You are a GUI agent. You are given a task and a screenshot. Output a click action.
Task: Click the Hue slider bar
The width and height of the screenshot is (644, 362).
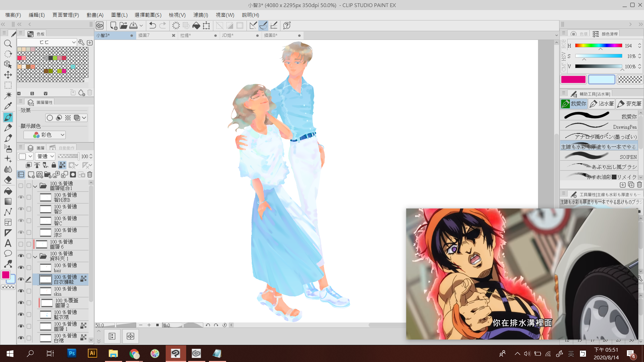tap(599, 46)
